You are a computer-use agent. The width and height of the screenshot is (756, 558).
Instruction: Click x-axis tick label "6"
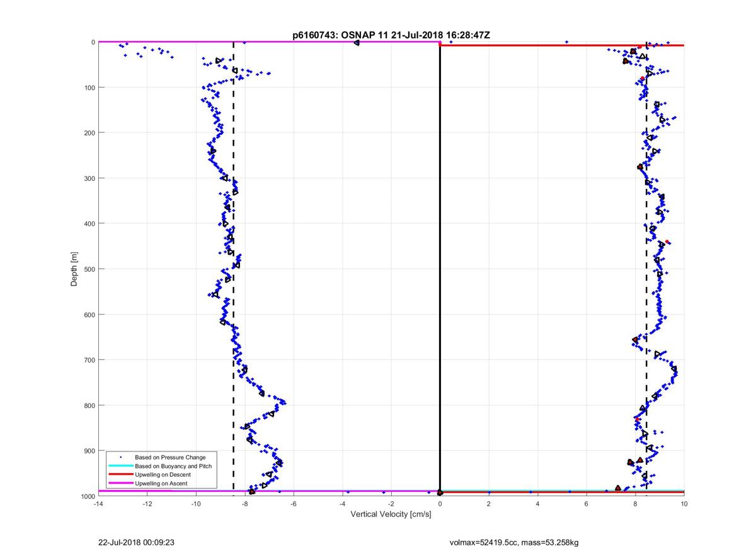587,504
